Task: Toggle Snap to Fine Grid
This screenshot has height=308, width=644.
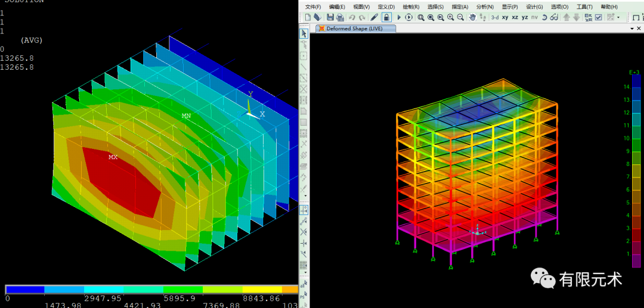Action: click(x=304, y=265)
